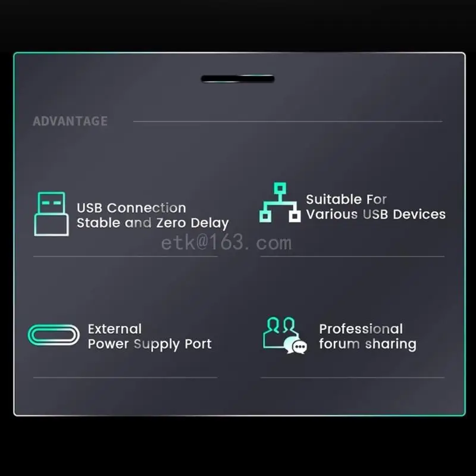Click 'Stable and Zero Delay' text
Image resolution: width=476 pixels, height=476 pixels.
pos(153,223)
